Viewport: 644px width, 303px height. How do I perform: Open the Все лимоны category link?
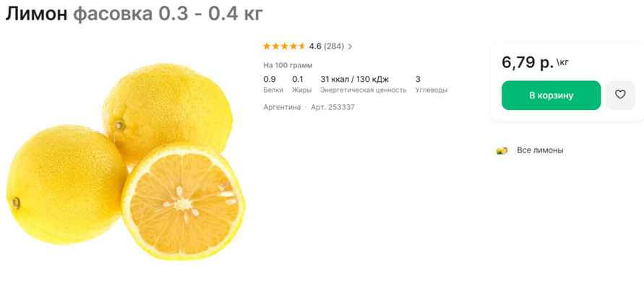(x=540, y=150)
